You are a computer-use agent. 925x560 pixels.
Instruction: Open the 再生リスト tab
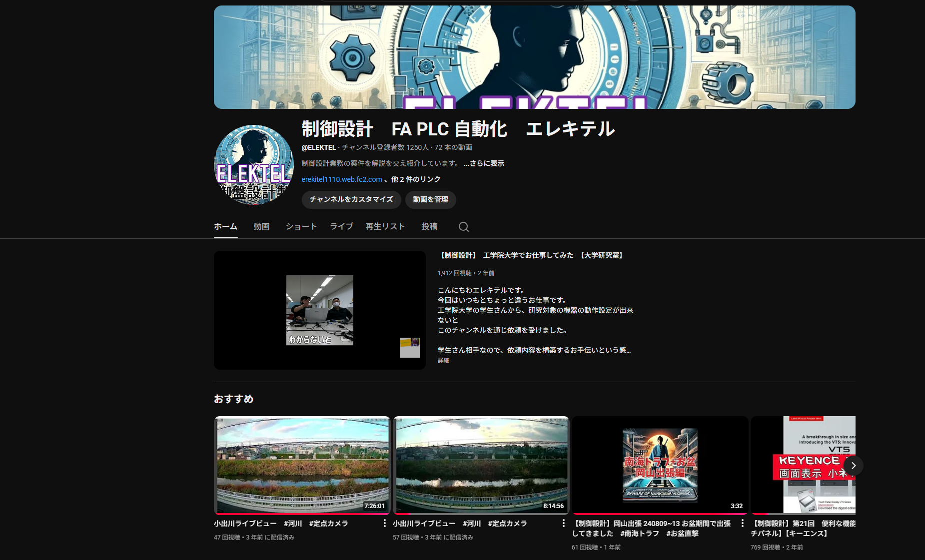pyautogui.click(x=385, y=227)
